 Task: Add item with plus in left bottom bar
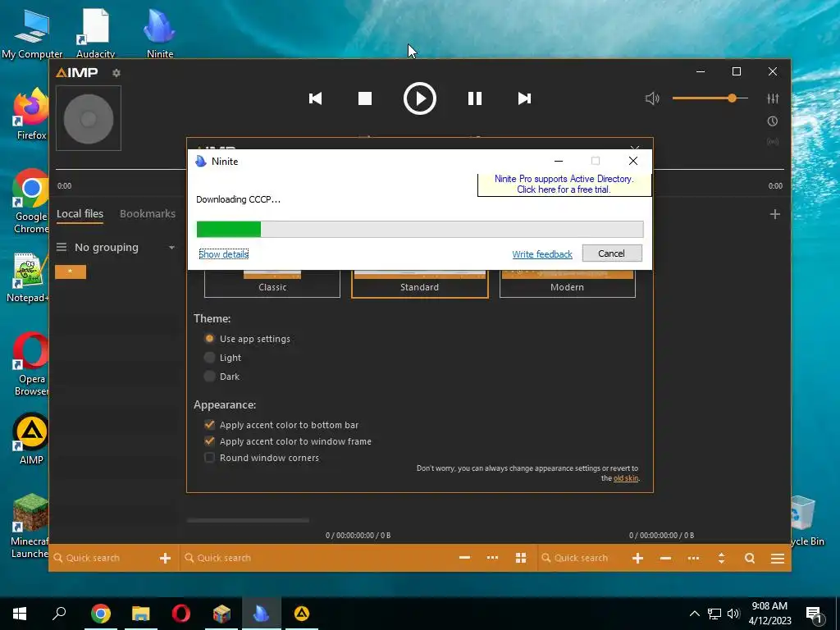[165, 558]
